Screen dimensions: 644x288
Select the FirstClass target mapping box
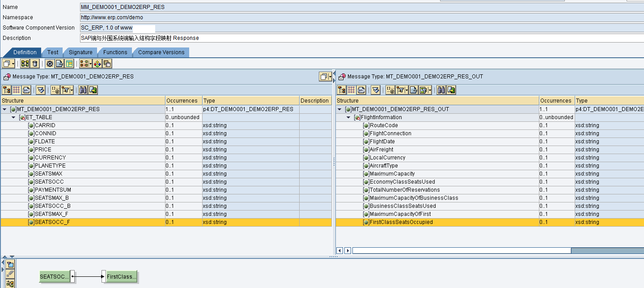click(121, 277)
